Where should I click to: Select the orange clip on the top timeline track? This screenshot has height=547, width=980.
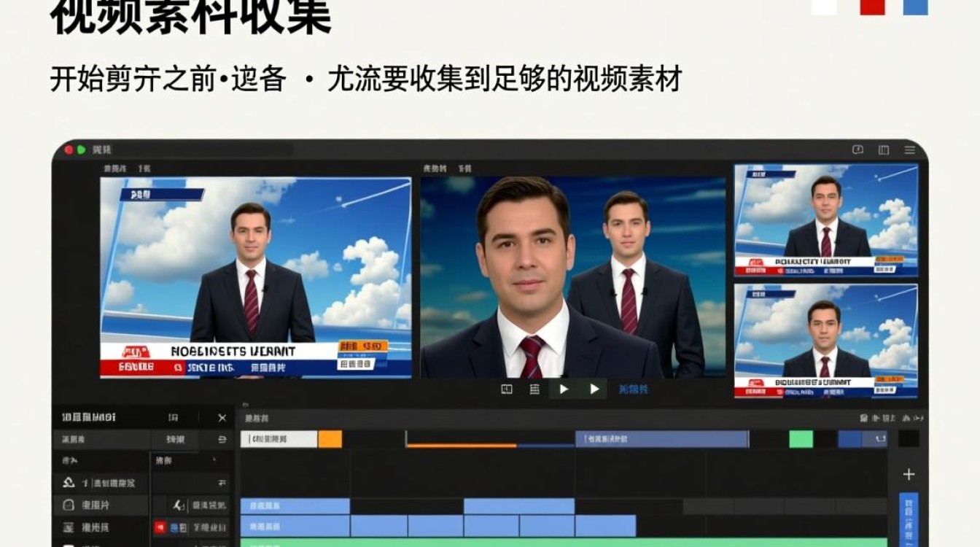pyautogui.click(x=330, y=439)
